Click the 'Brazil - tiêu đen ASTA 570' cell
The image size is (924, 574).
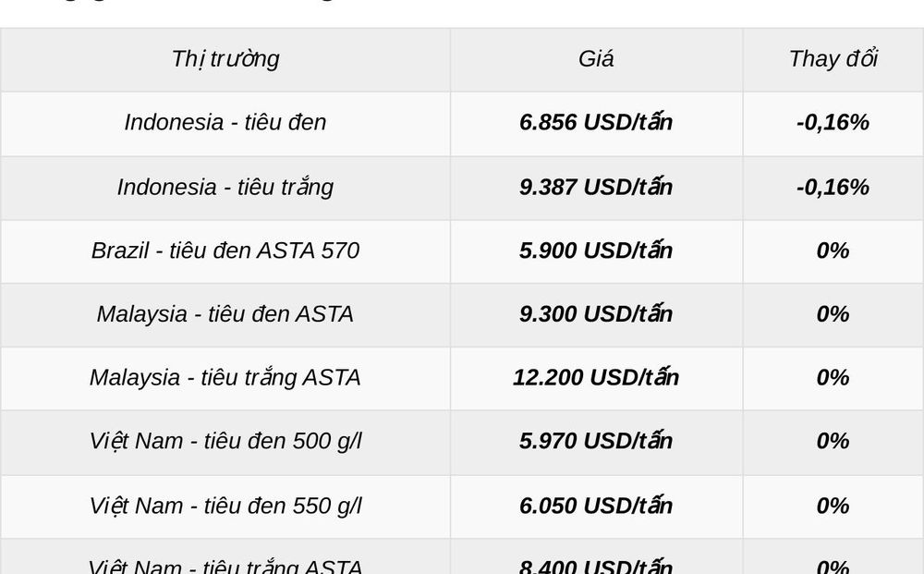point(225,251)
